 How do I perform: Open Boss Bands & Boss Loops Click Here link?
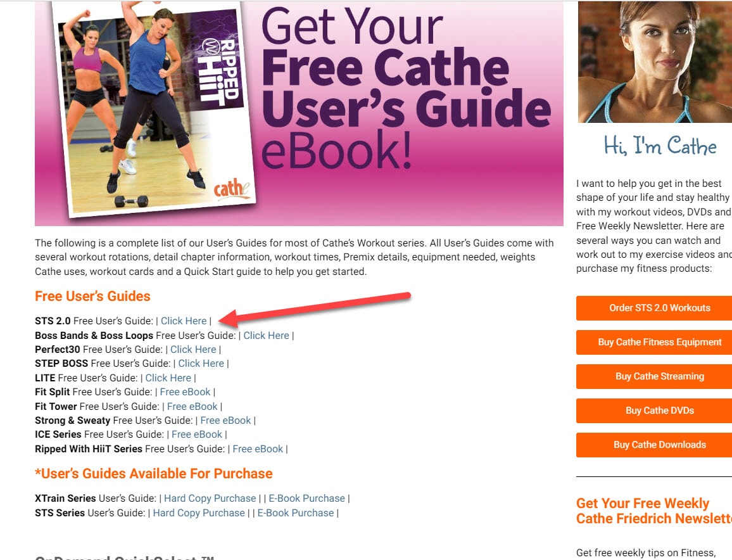click(266, 335)
